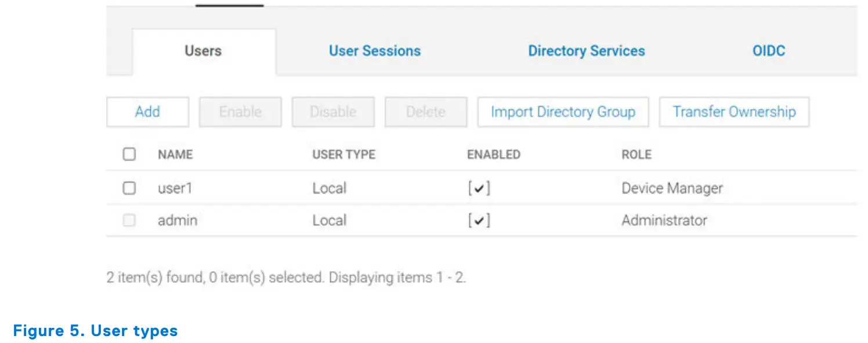Click the Add button

pyautogui.click(x=147, y=112)
